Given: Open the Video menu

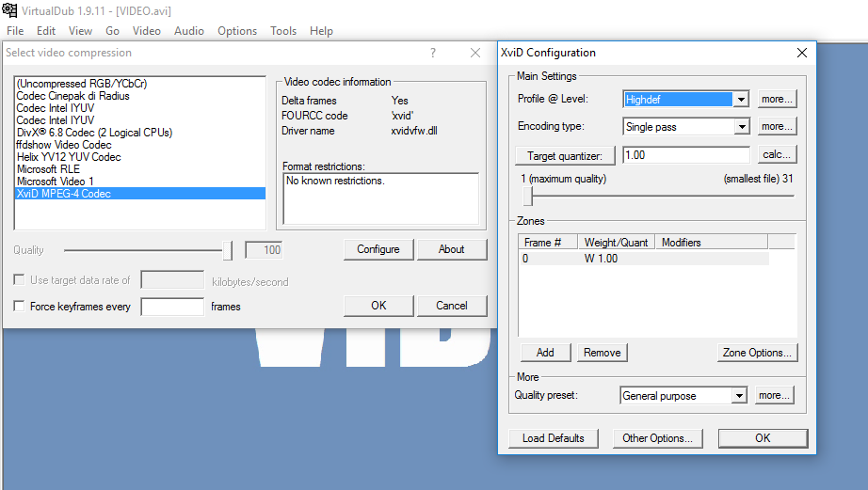Looking at the screenshot, I should (147, 31).
